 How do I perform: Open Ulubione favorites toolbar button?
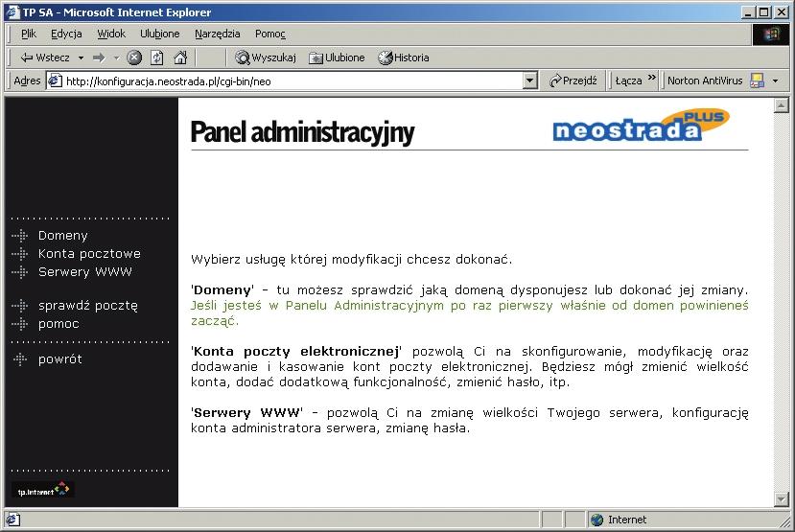click(337, 58)
